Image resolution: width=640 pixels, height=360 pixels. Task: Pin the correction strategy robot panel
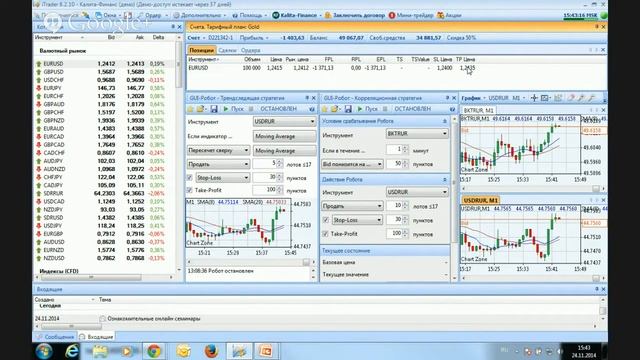pos(447,98)
